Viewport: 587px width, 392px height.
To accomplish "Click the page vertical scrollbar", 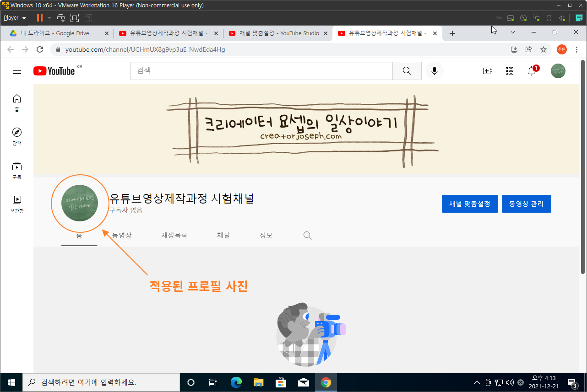I will [x=583, y=166].
